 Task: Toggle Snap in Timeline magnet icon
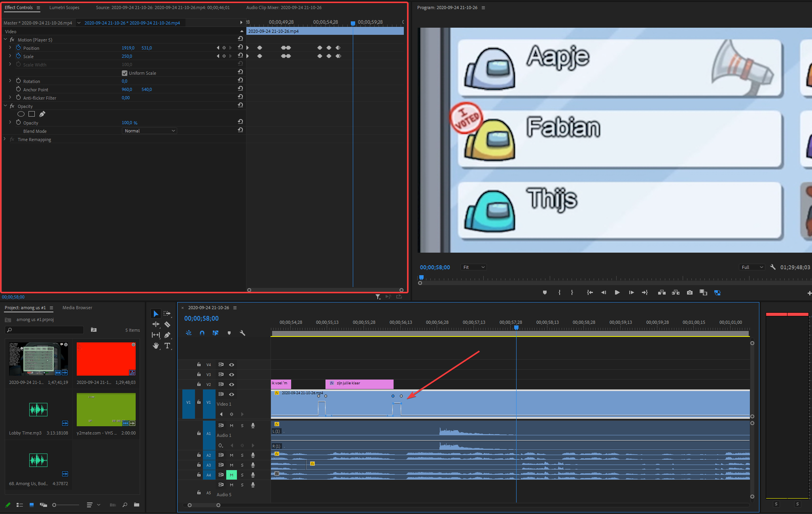202,333
